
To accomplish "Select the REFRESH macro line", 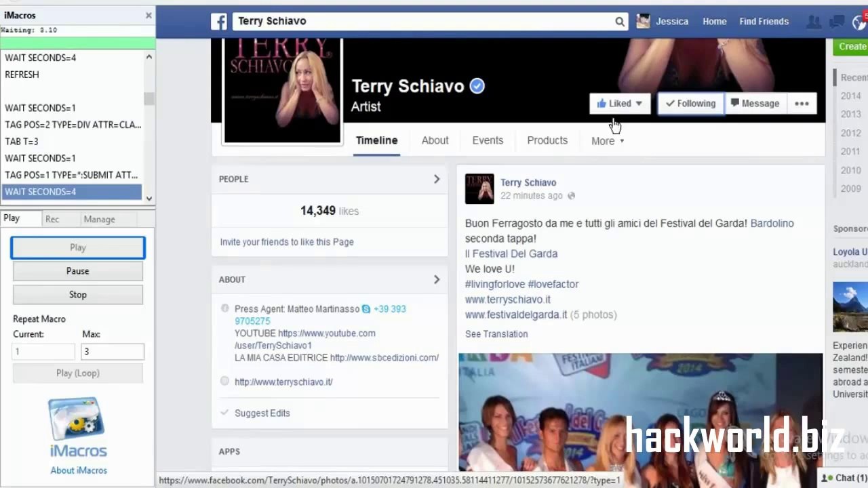I will tap(72, 75).
